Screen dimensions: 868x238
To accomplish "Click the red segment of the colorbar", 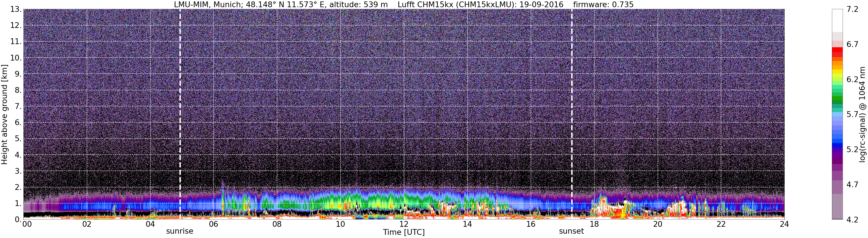I will point(837,50).
